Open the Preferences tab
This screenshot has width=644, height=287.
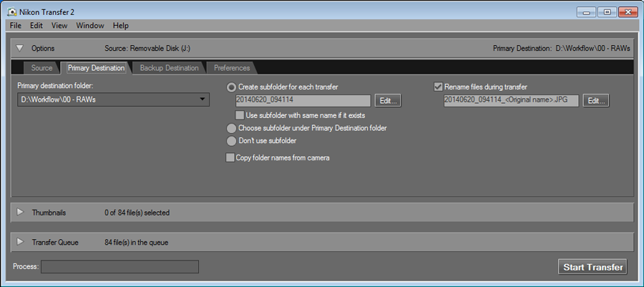pos(232,68)
